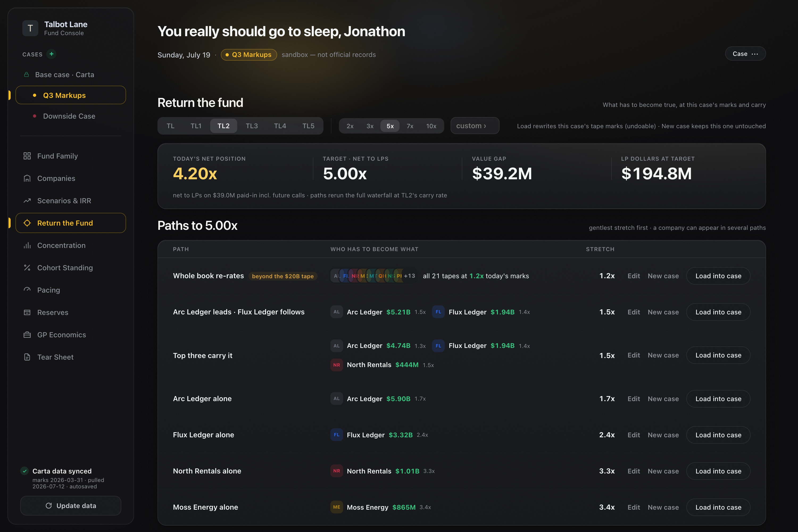Choose the 3x target multiple
798x532 pixels.
[x=370, y=126]
